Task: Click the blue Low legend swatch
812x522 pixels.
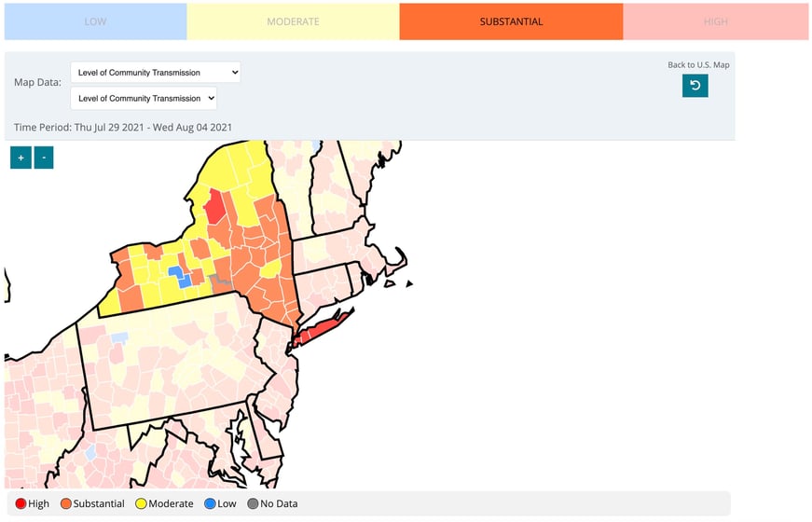Action: 210,503
